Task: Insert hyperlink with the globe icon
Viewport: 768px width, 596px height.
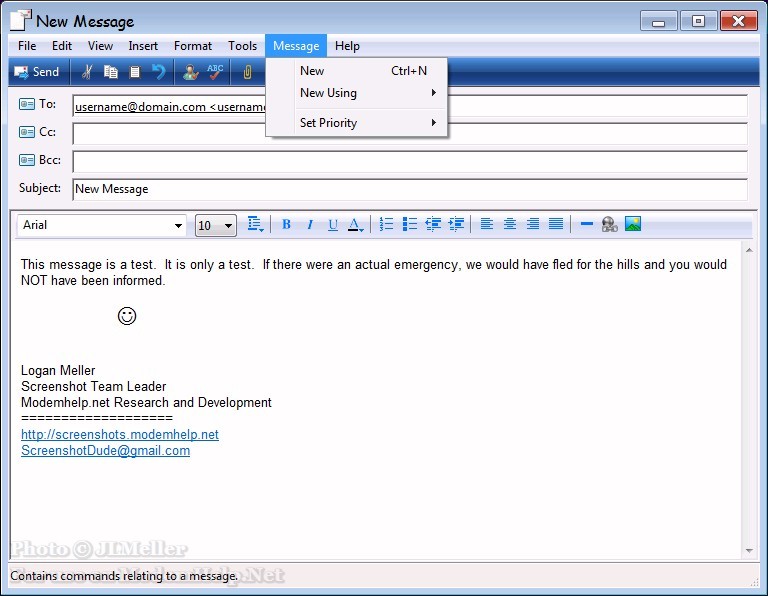Action: pyautogui.click(x=609, y=224)
